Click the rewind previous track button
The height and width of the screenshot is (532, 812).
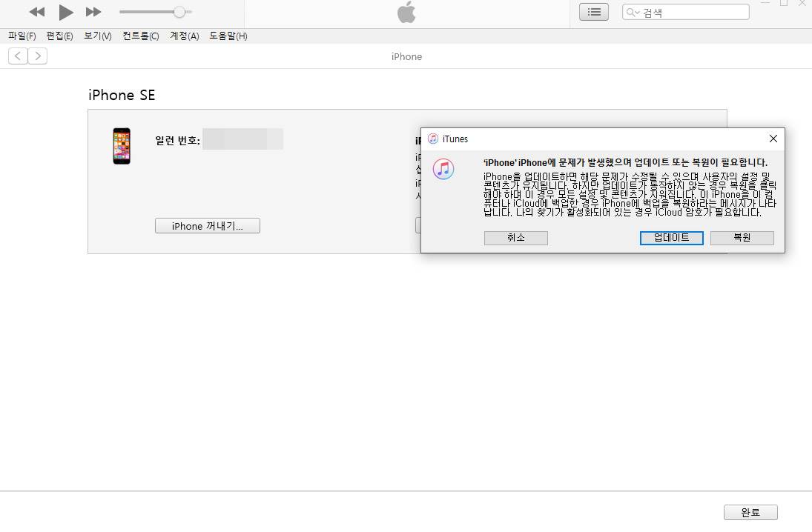click(x=37, y=12)
